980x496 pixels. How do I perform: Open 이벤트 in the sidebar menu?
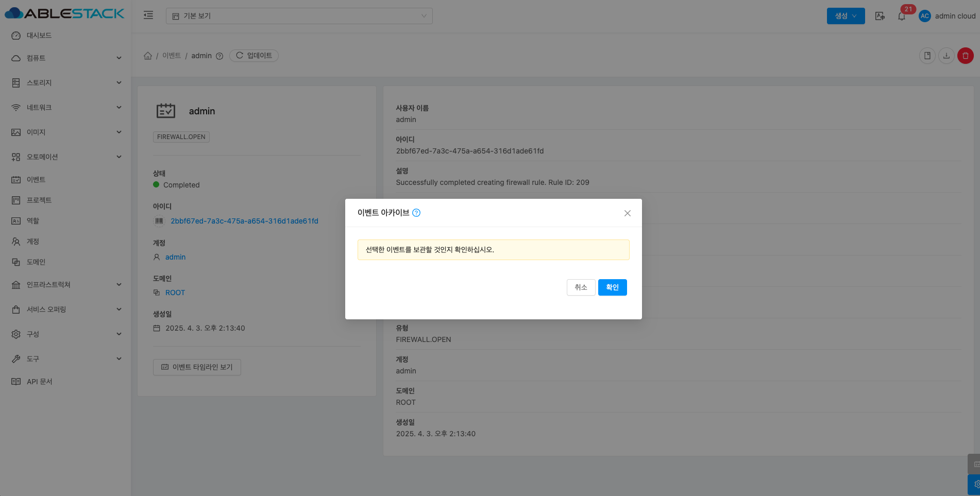(x=36, y=180)
